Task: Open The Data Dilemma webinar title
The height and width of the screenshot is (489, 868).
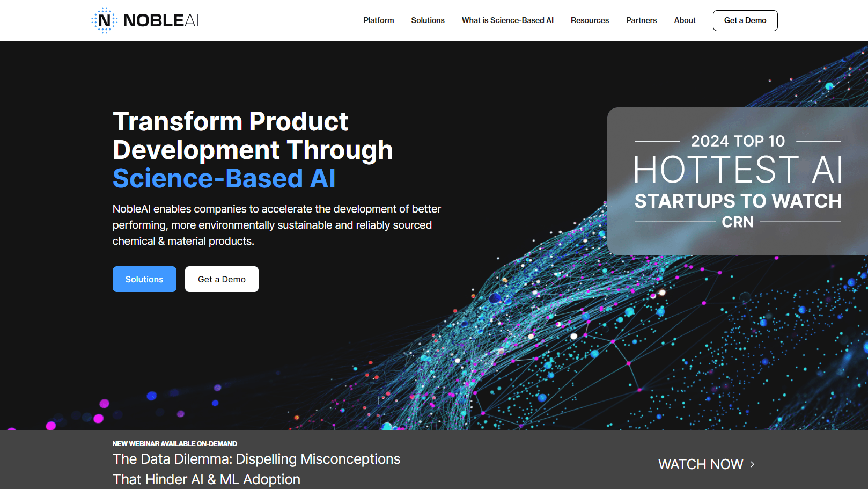Action: coord(256,469)
